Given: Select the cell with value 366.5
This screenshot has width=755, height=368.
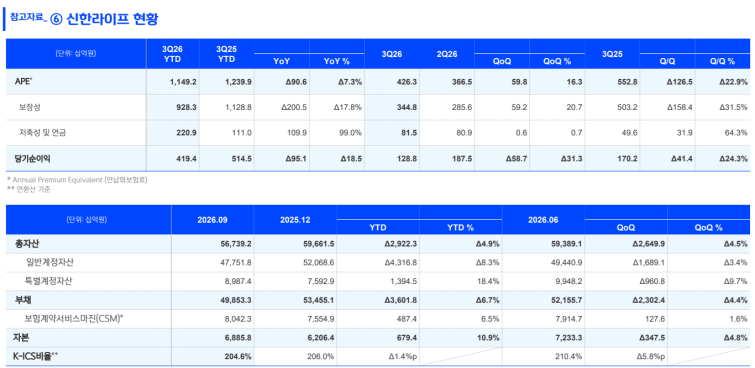Looking at the screenshot, I should [462, 82].
